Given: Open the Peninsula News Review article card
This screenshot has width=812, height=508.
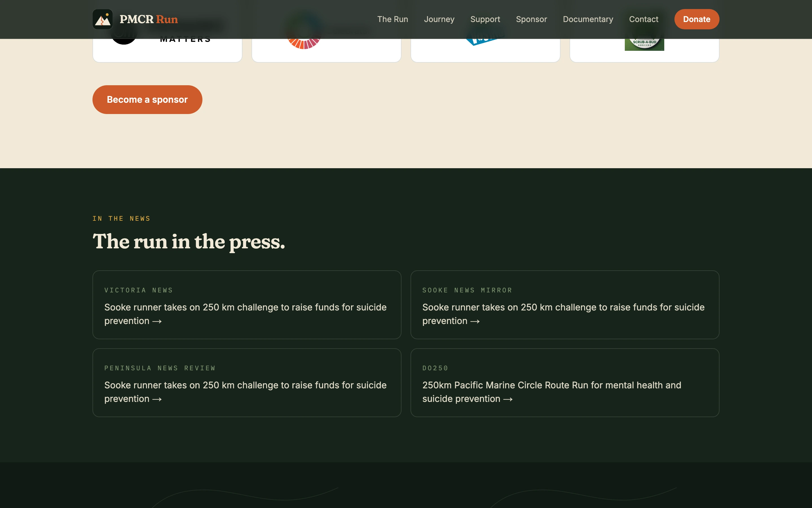Looking at the screenshot, I should tap(247, 383).
